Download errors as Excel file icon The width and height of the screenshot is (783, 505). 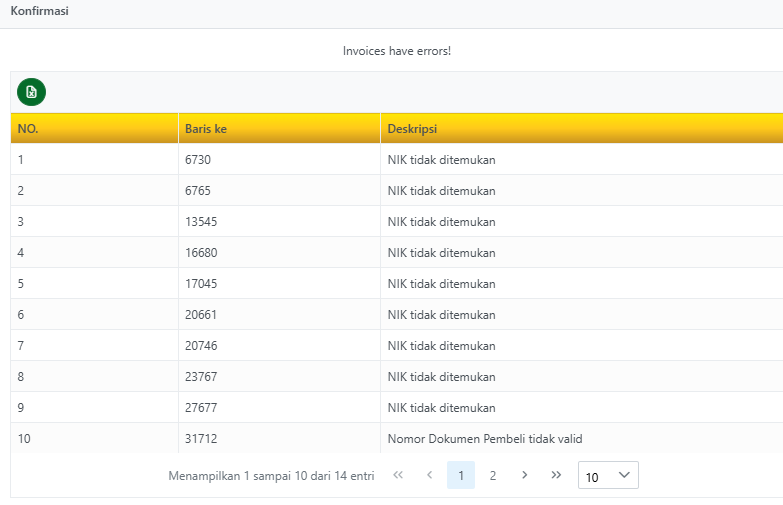click(x=31, y=92)
